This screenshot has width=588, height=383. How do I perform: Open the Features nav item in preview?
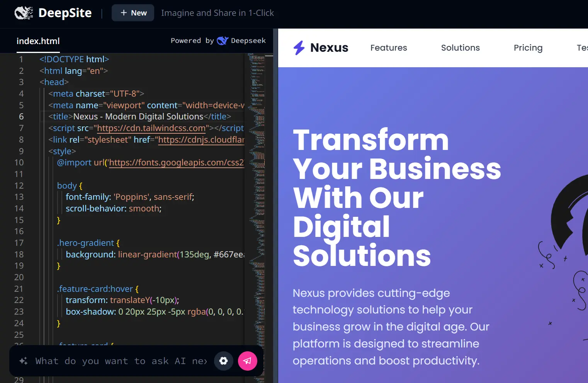point(388,48)
